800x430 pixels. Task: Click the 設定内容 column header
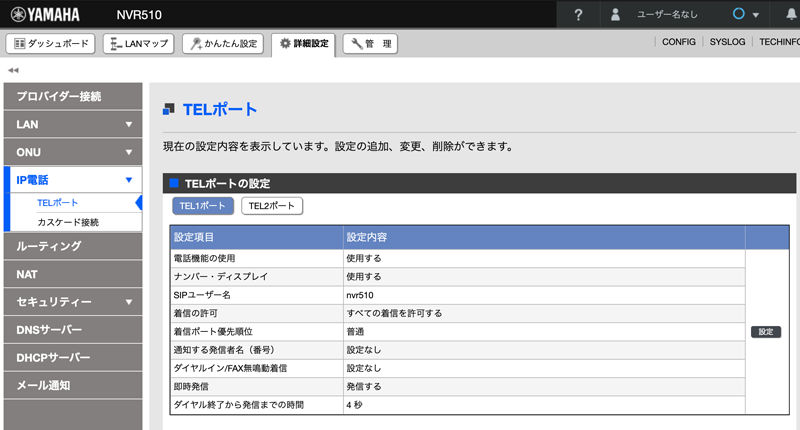coord(366,237)
